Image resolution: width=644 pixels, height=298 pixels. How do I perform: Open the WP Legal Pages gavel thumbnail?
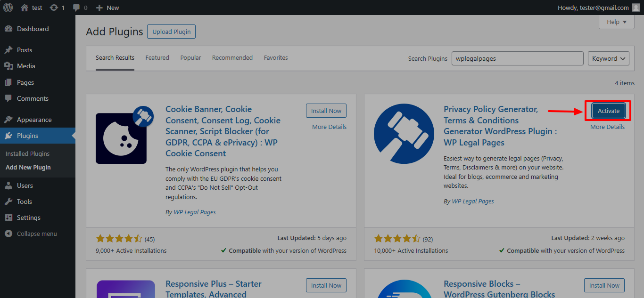404,134
